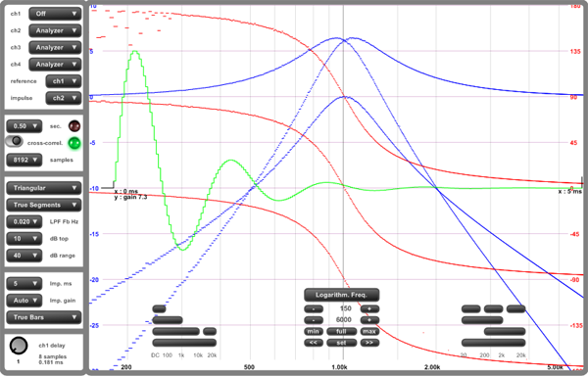
Task: Click the '0.181 ms' delay readout
Action: [x=51, y=362]
